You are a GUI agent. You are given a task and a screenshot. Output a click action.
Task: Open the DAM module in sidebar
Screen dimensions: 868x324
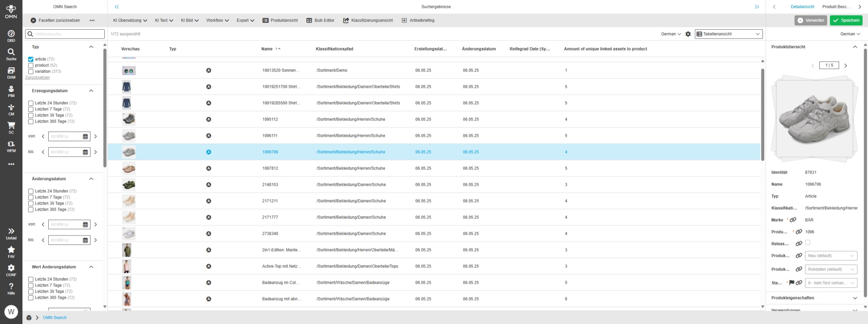click(x=11, y=73)
